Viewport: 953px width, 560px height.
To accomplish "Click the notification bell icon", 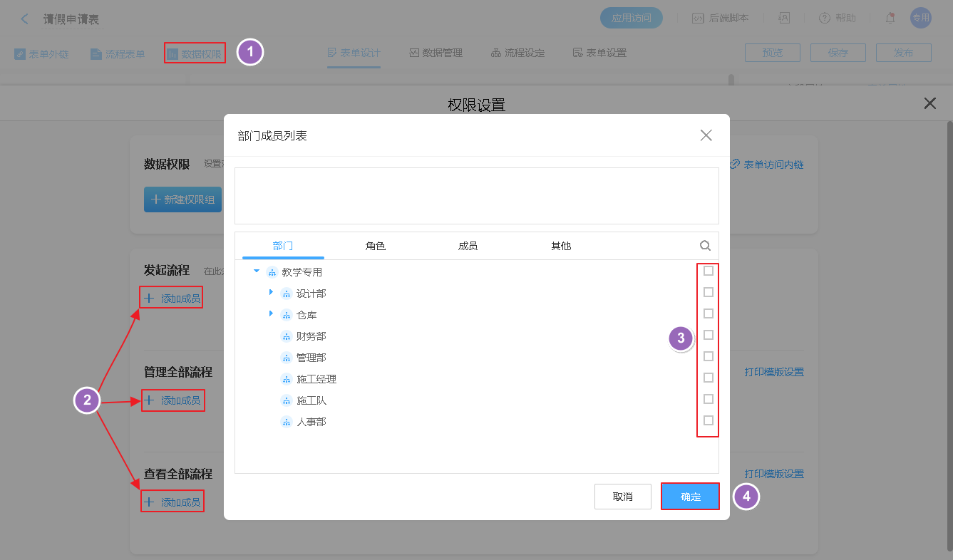I will click(x=890, y=19).
